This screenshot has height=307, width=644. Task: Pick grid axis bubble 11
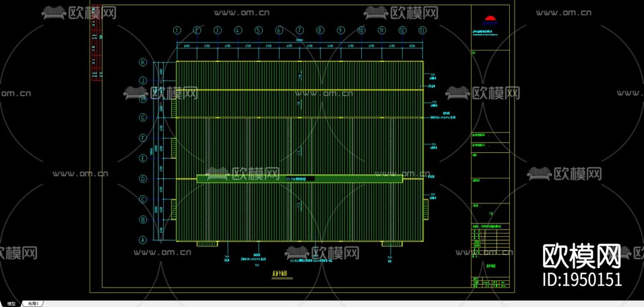(382, 30)
